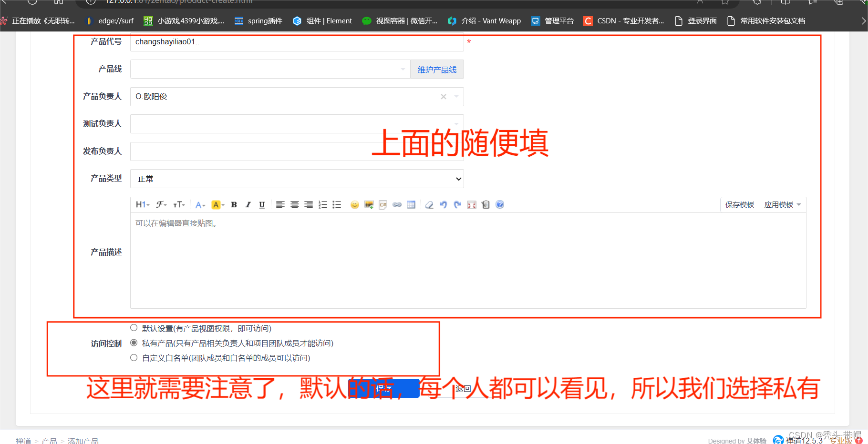The height and width of the screenshot is (444, 868).
Task: Open the H1 heading format menu
Action: pos(143,204)
